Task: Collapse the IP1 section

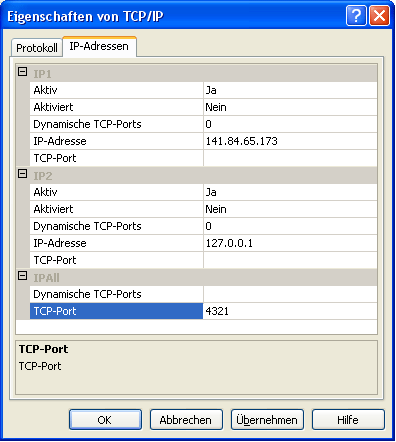Action: click(22, 72)
